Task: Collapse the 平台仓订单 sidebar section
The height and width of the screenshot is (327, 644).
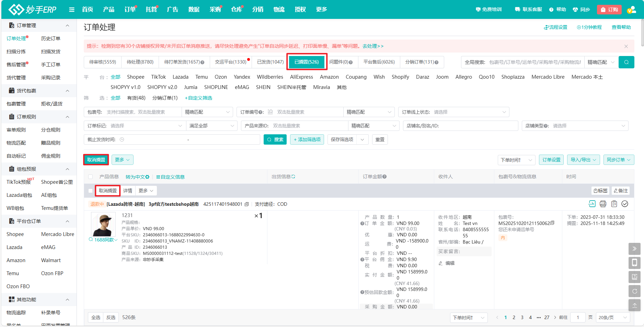Action: coord(67,221)
